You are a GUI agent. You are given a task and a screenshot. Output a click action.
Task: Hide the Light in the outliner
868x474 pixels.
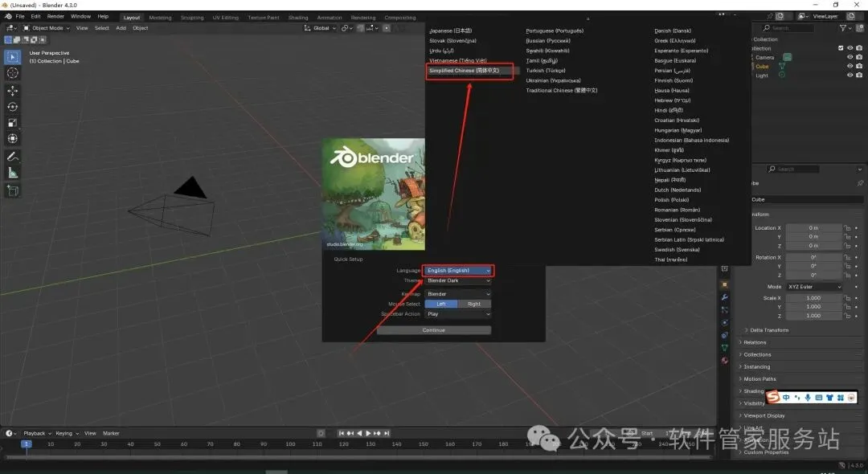(850, 75)
